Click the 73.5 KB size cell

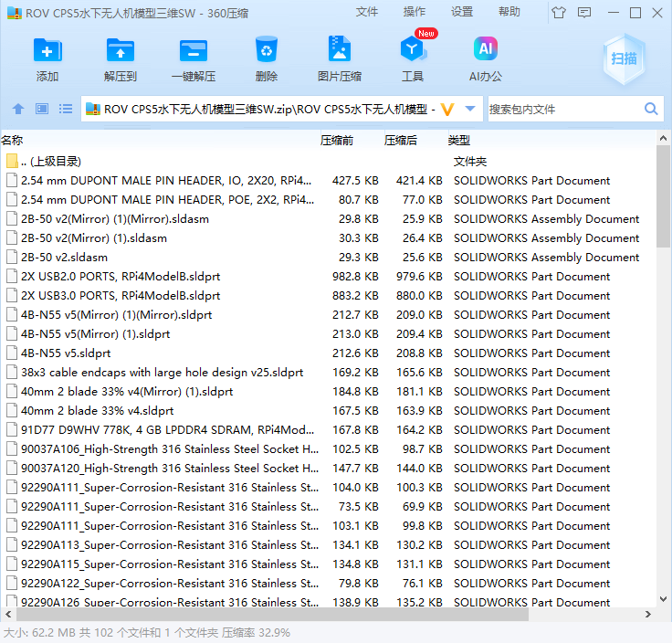(x=358, y=507)
